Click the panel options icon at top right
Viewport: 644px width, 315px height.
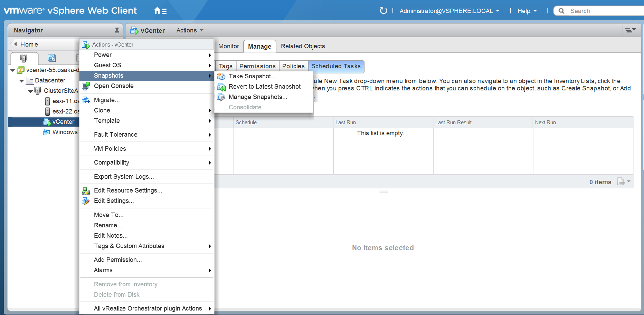coord(630,30)
